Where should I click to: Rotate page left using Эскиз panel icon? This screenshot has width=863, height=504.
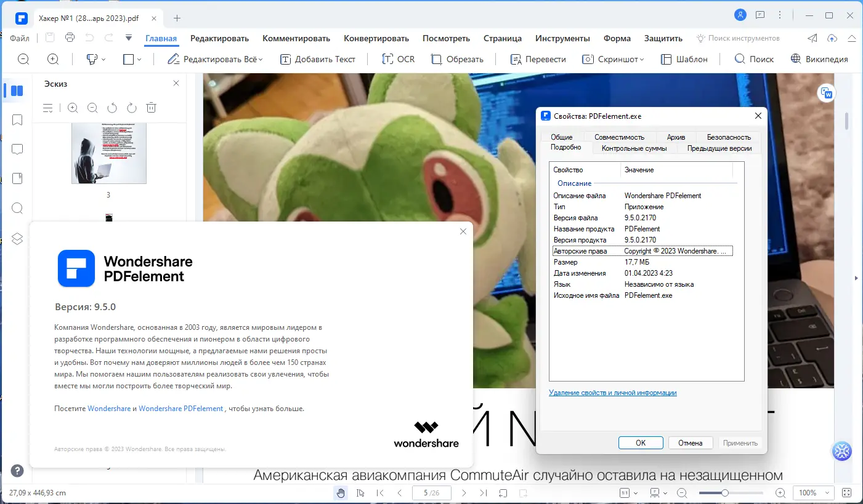111,108
